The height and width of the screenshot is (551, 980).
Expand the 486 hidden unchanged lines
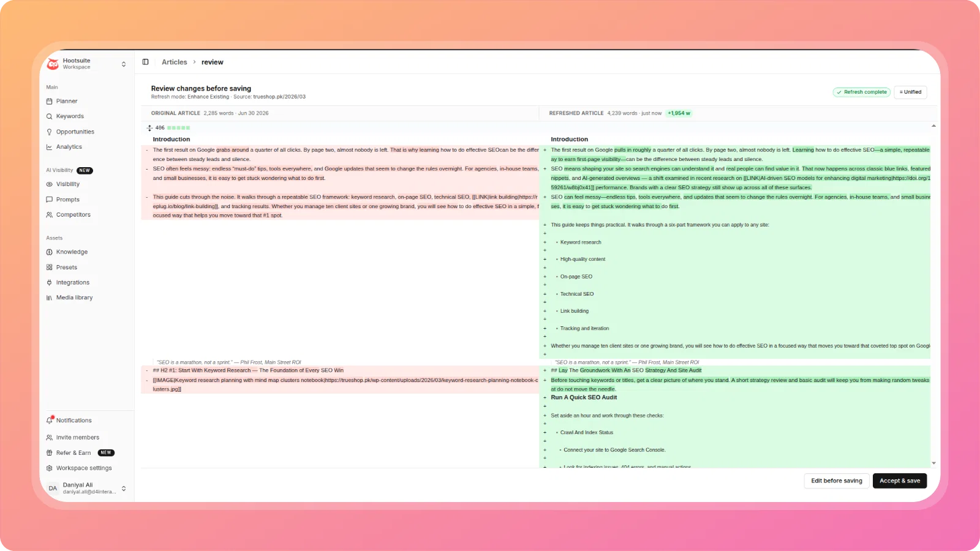pos(149,128)
